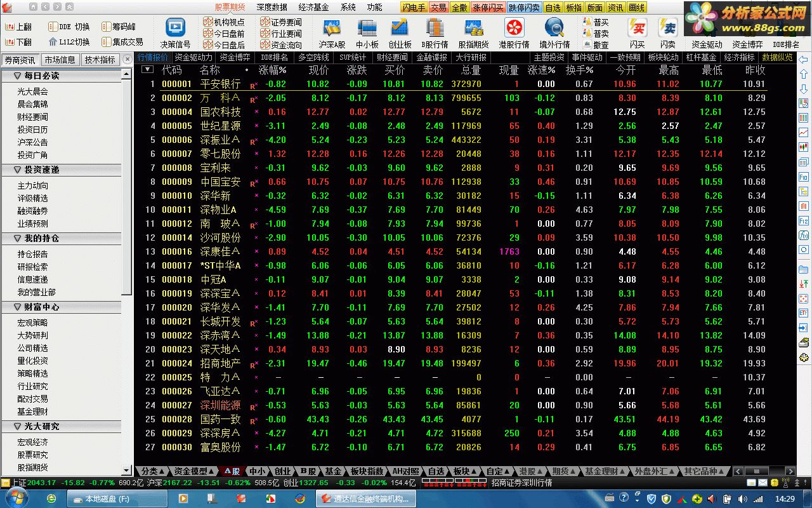Screen dimensions: 812x508
Task: Open 光大晨会 link in sidebar
Action: [32, 91]
